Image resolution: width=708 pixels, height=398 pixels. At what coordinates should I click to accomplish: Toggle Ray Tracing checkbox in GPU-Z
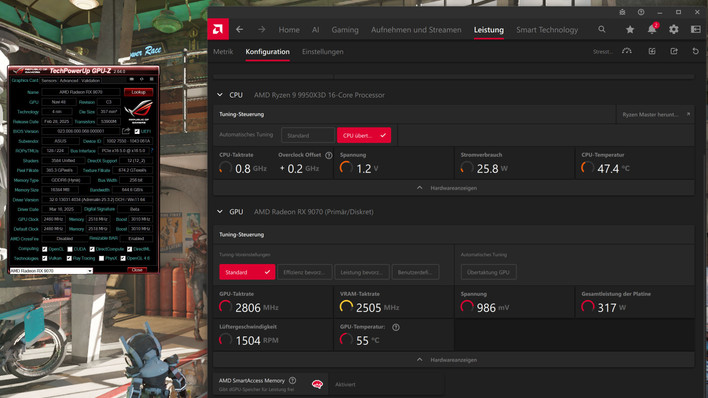coord(69,258)
